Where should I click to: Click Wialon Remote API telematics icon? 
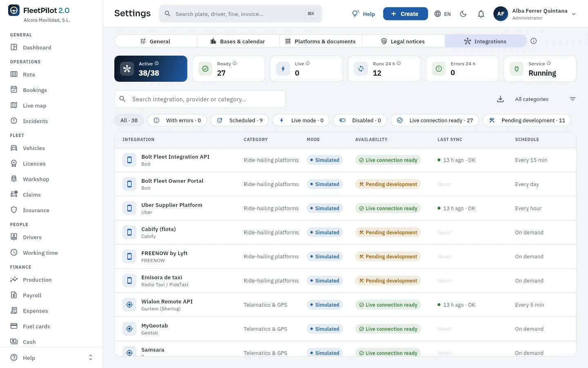129,305
